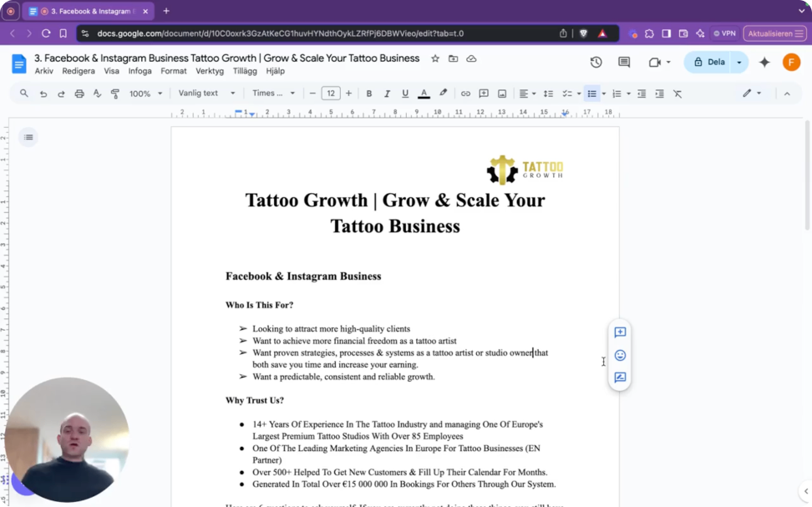Image resolution: width=812 pixels, height=507 pixels.
Task: Star this document
Action: point(435,58)
